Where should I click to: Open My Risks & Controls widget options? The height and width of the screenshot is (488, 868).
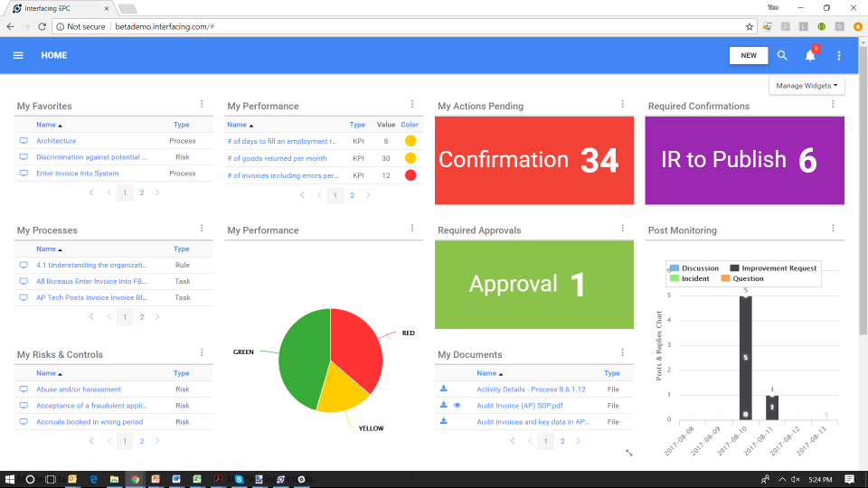pyautogui.click(x=202, y=352)
